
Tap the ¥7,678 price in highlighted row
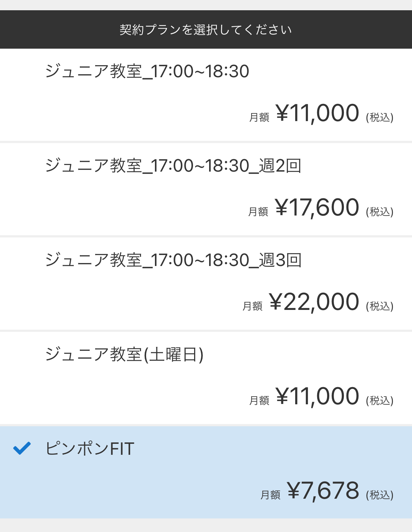[x=323, y=491]
